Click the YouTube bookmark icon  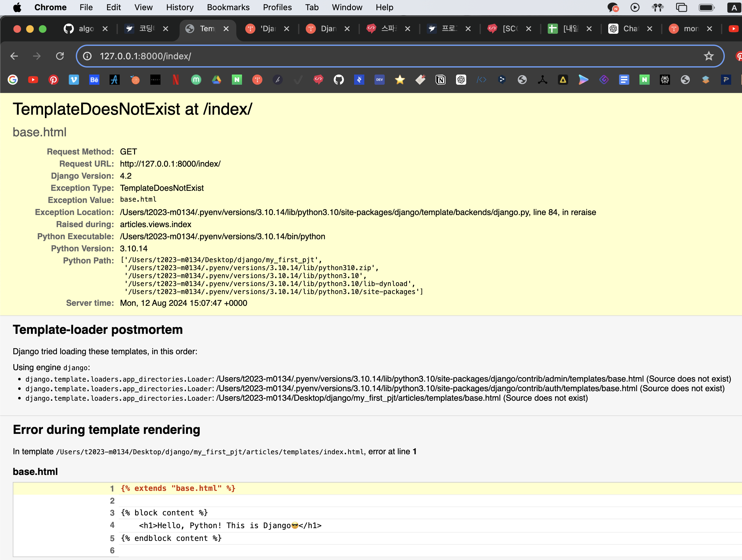[x=33, y=80]
